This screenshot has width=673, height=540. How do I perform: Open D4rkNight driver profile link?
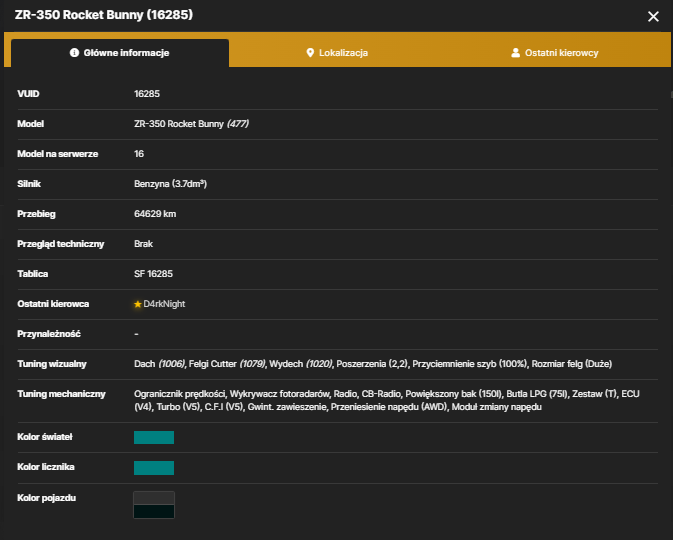click(164, 304)
